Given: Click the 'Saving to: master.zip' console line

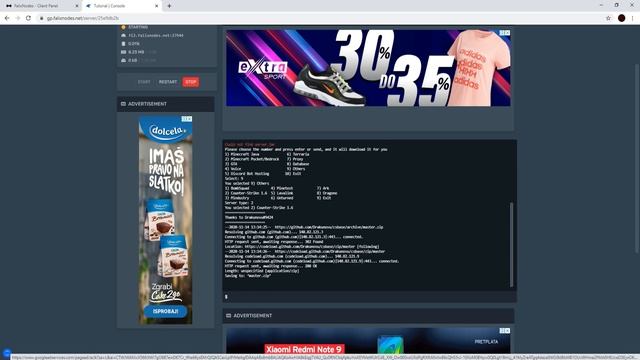Looking at the screenshot, I should [x=248, y=276].
